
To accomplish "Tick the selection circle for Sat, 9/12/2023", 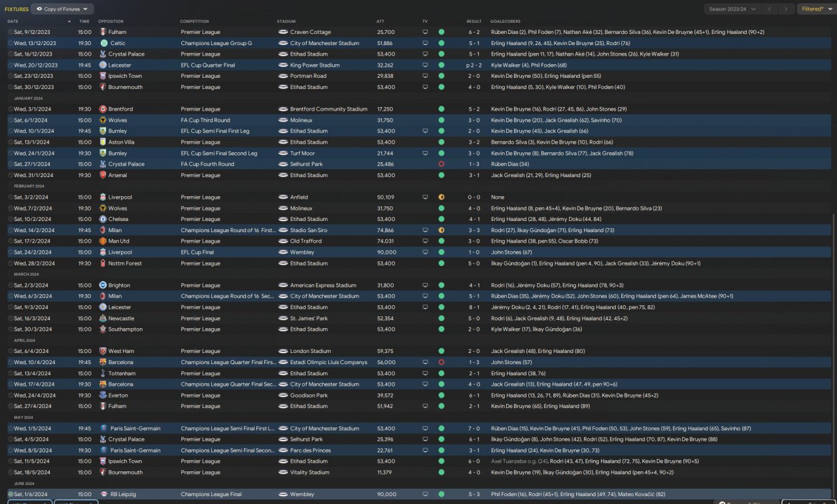I will tap(10, 32).
